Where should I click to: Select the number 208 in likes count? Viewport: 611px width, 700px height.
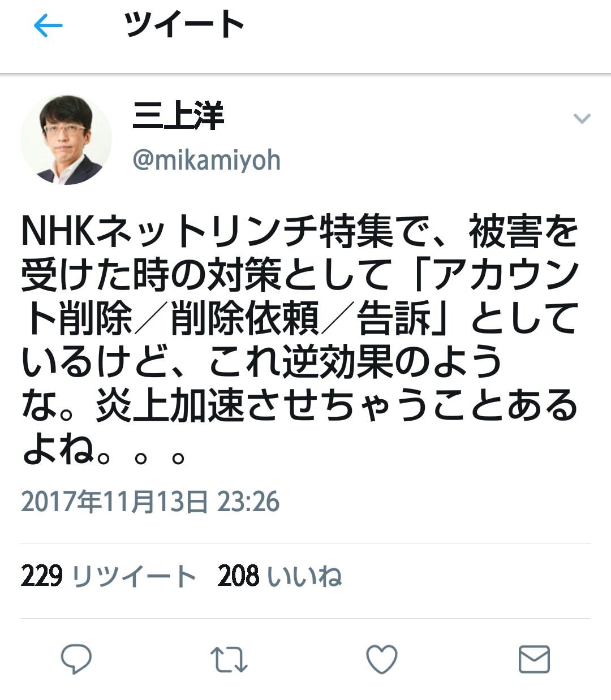tap(238, 577)
